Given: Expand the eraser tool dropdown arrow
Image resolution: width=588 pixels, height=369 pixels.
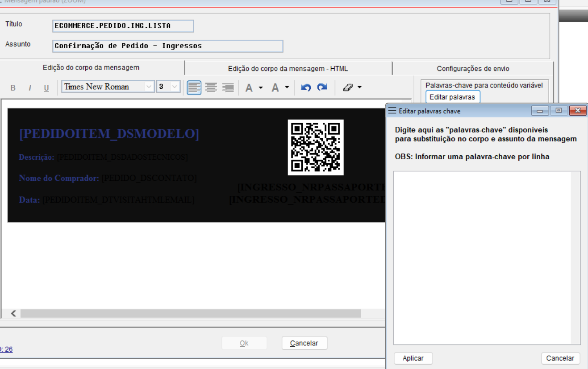Looking at the screenshot, I should point(359,87).
